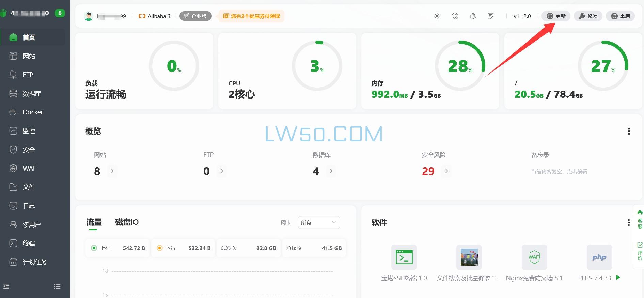Open the PHP-7.4.33 icon
Image resolution: width=644 pixels, height=298 pixels.
(x=599, y=257)
